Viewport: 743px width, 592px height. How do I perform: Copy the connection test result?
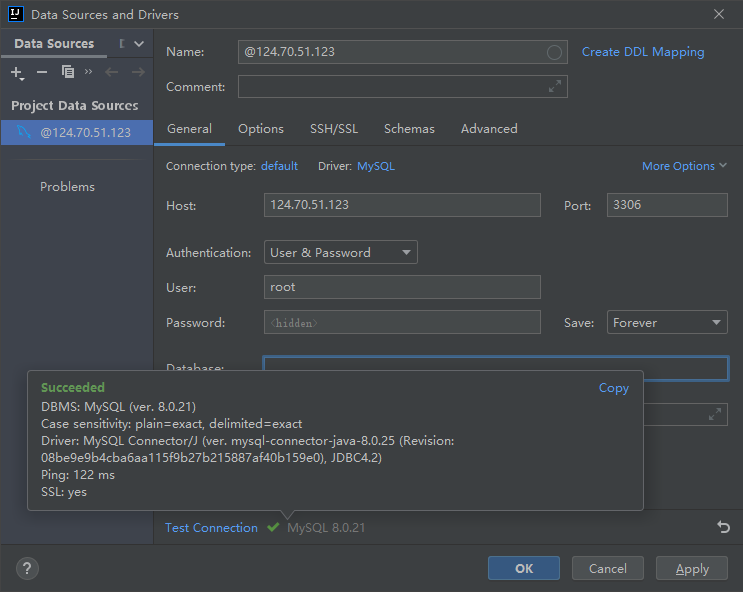point(614,388)
